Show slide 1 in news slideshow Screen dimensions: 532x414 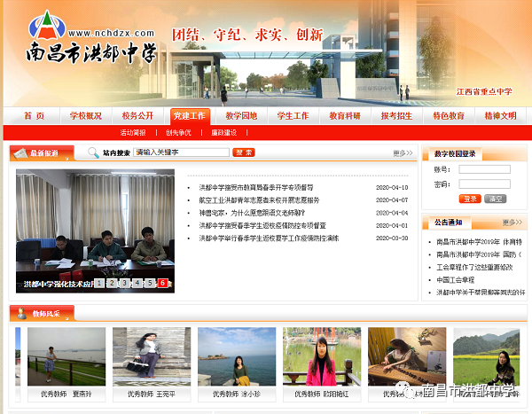point(99,283)
